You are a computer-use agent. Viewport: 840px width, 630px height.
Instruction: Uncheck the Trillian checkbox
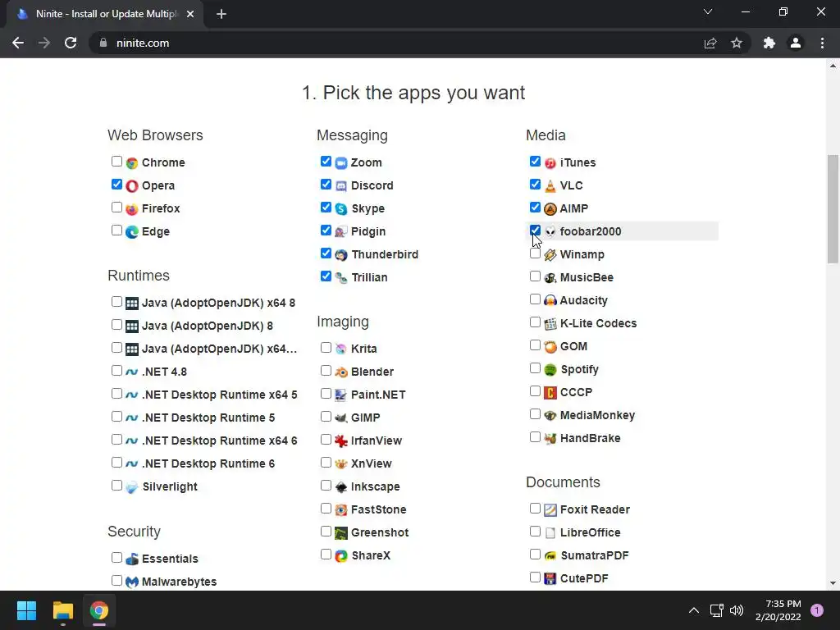pyautogui.click(x=326, y=276)
